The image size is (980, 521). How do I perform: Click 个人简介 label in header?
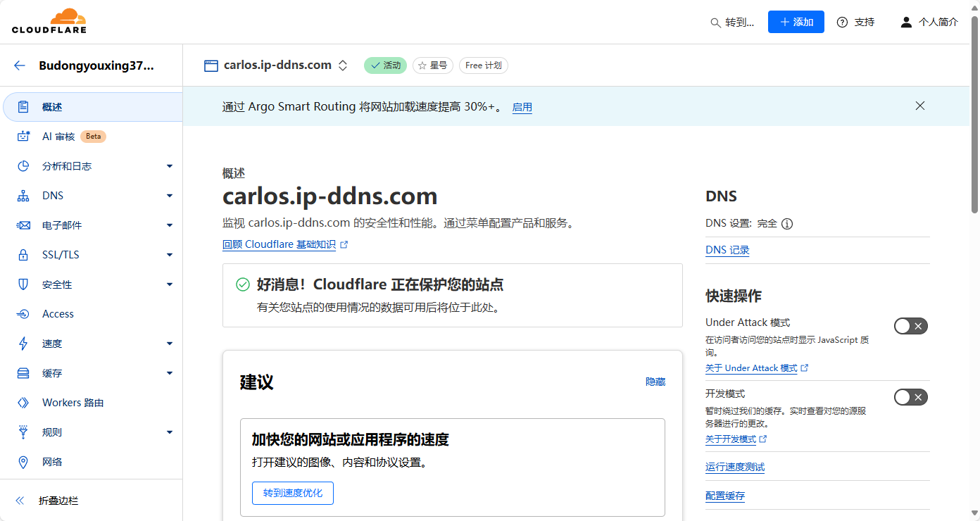click(938, 23)
